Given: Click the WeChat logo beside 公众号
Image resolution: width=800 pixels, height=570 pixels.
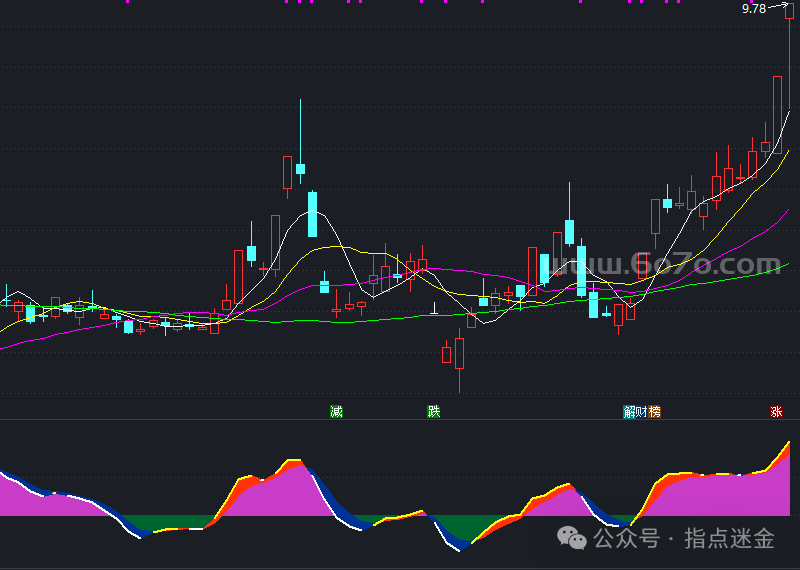Looking at the screenshot, I should point(573,538).
